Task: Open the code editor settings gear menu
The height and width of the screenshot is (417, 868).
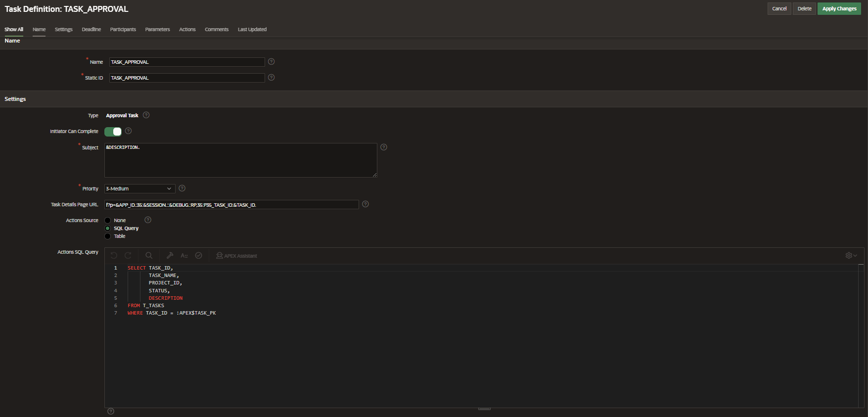Action: coord(851,256)
